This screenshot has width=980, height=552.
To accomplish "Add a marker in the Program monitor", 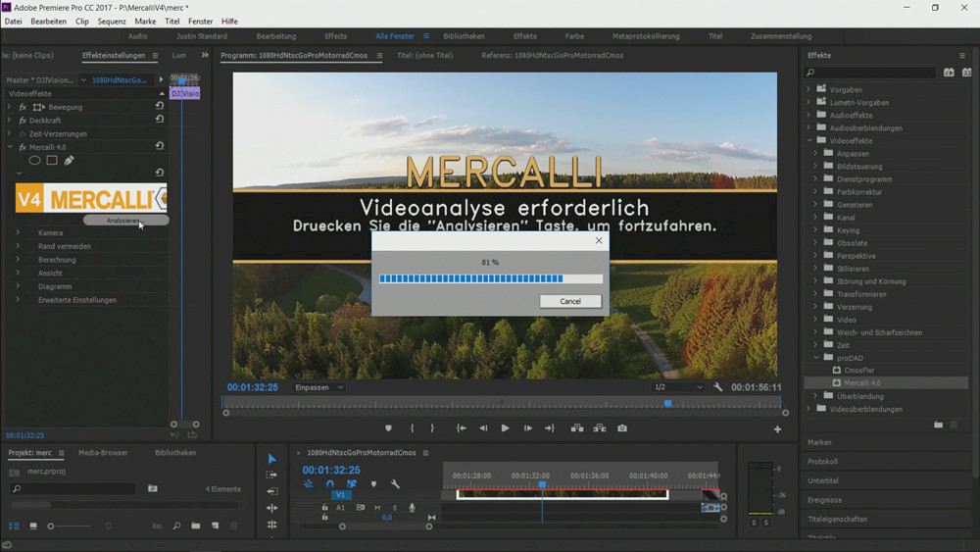I will point(388,428).
